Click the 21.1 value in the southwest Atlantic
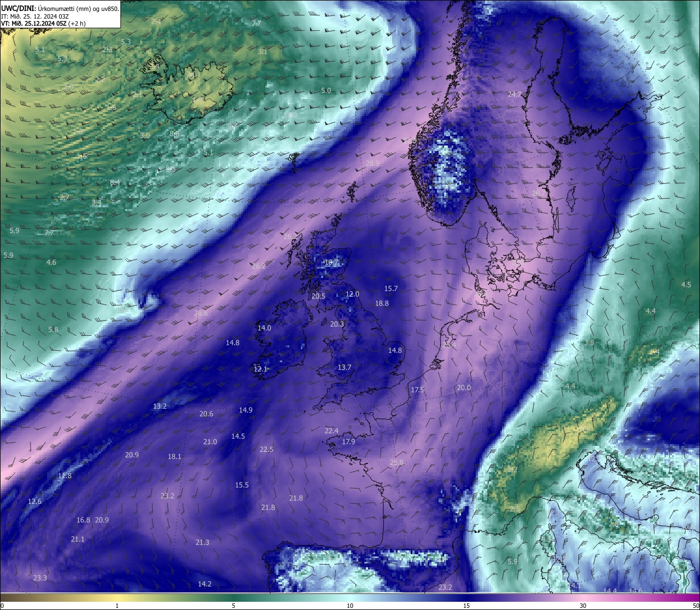The width and height of the screenshot is (700, 610). point(78,539)
